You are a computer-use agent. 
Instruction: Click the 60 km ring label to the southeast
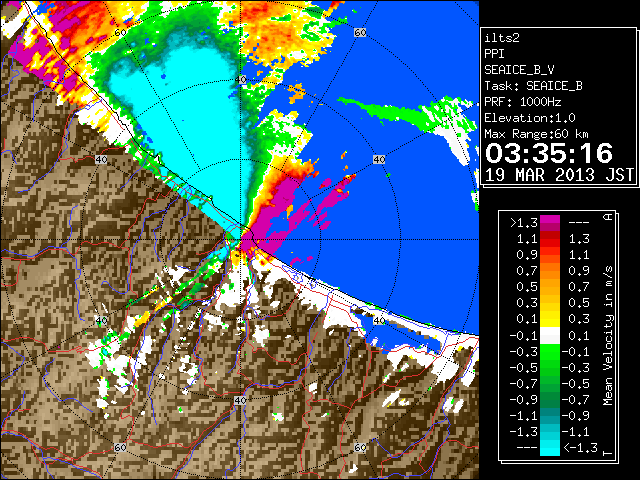[x=360, y=447]
